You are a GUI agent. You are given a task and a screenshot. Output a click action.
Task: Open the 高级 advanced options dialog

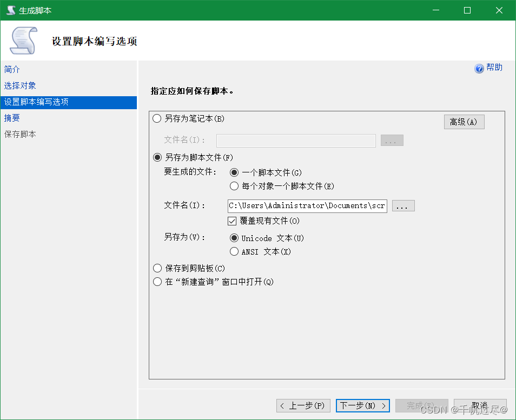coord(464,122)
